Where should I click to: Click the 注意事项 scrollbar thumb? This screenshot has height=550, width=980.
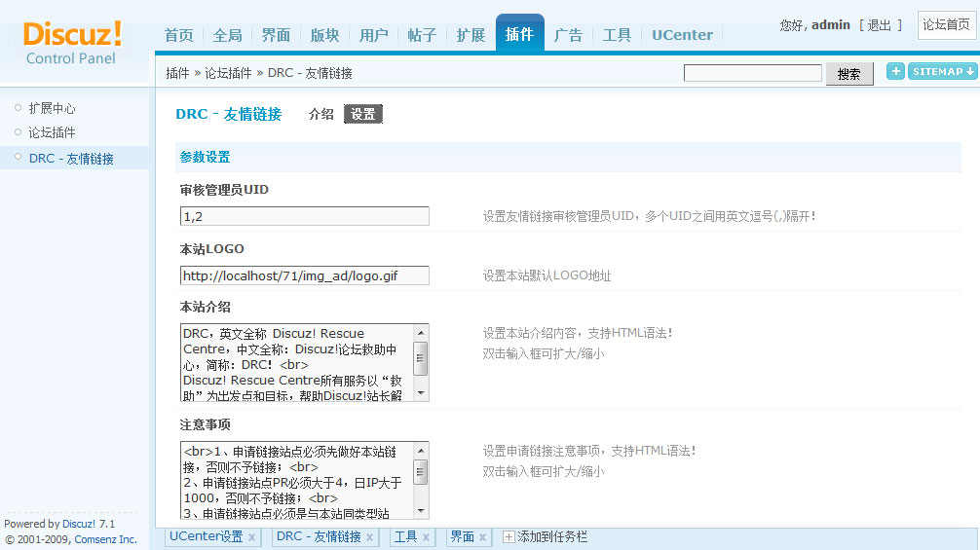click(421, 472)
